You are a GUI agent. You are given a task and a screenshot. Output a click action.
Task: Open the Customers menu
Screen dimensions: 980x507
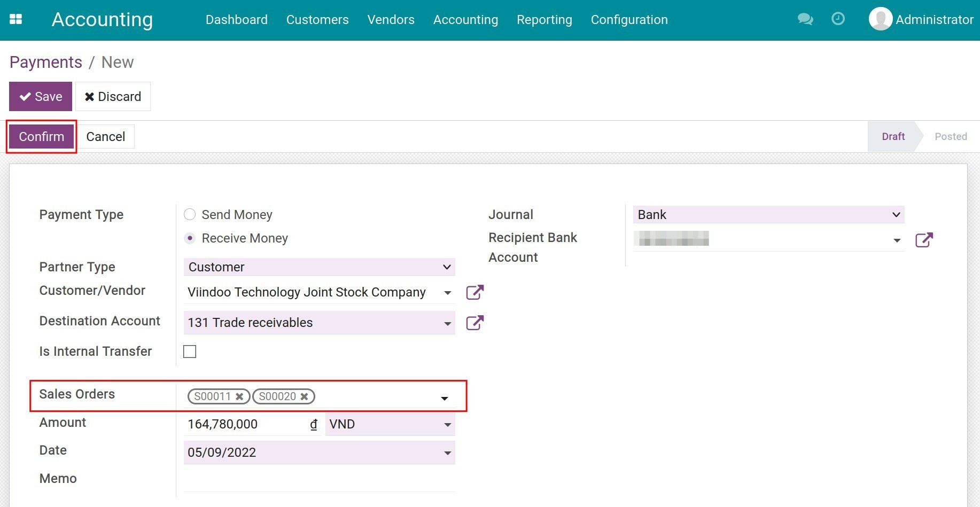[x=317, y=20]
